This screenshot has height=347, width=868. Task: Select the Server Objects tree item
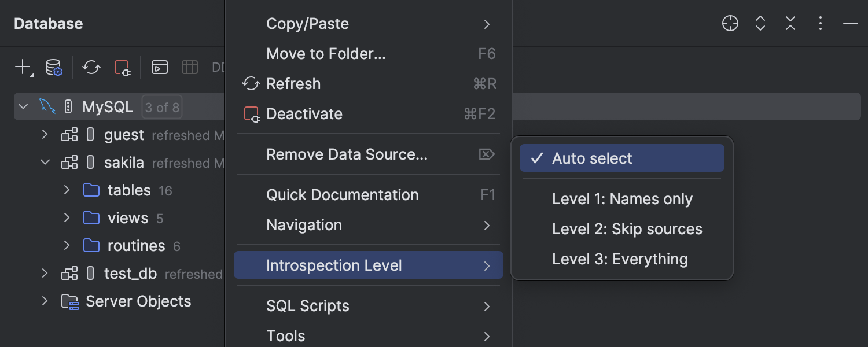click(x=138, y=301)
